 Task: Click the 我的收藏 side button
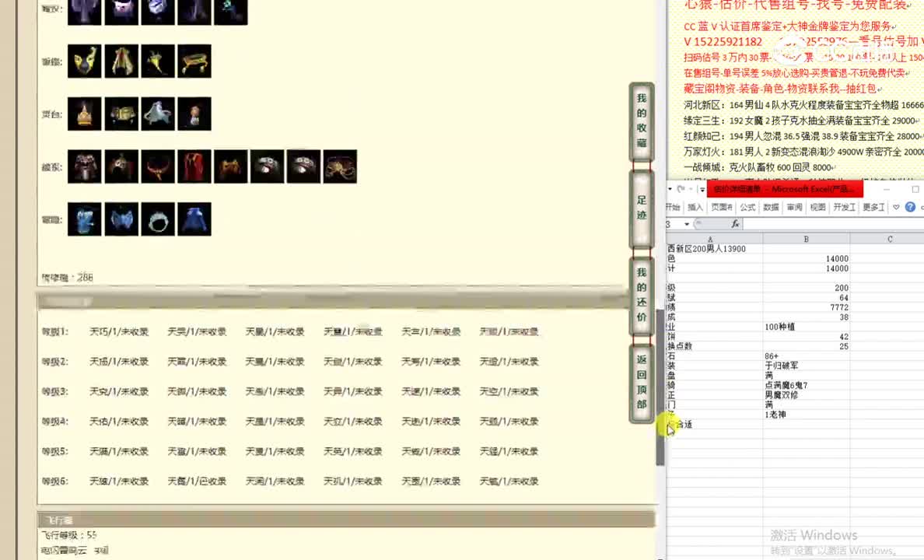point(642,121)
